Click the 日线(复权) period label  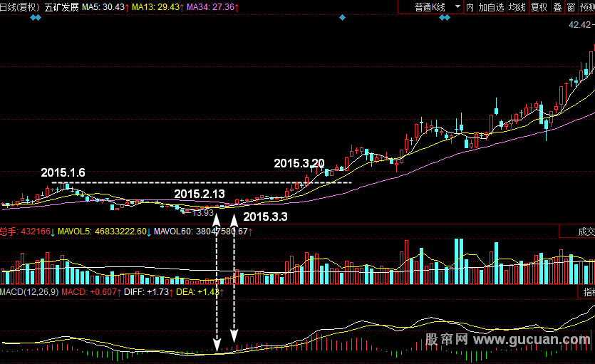click(x=20, y=6)
